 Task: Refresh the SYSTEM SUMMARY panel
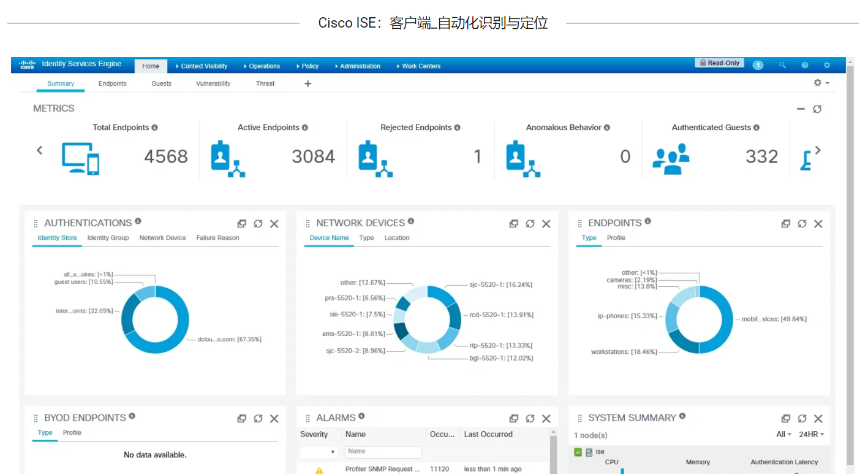coord(802,418)
